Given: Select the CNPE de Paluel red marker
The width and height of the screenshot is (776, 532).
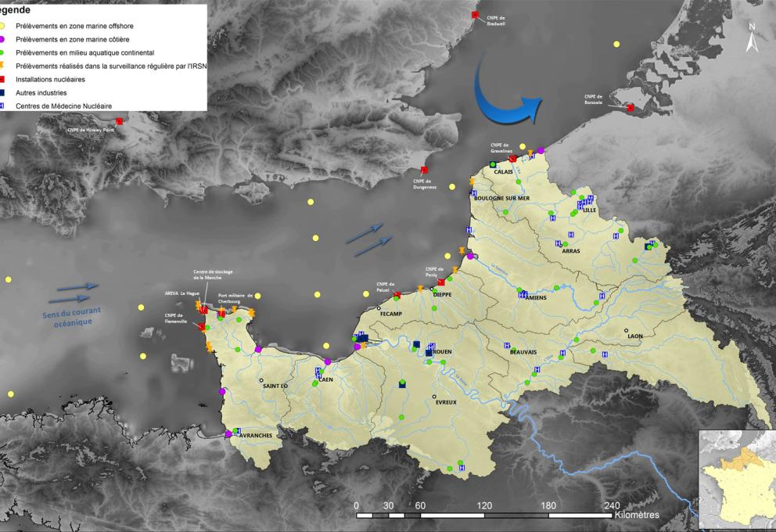Looking at the screenshot, I should tap(397, 295).
